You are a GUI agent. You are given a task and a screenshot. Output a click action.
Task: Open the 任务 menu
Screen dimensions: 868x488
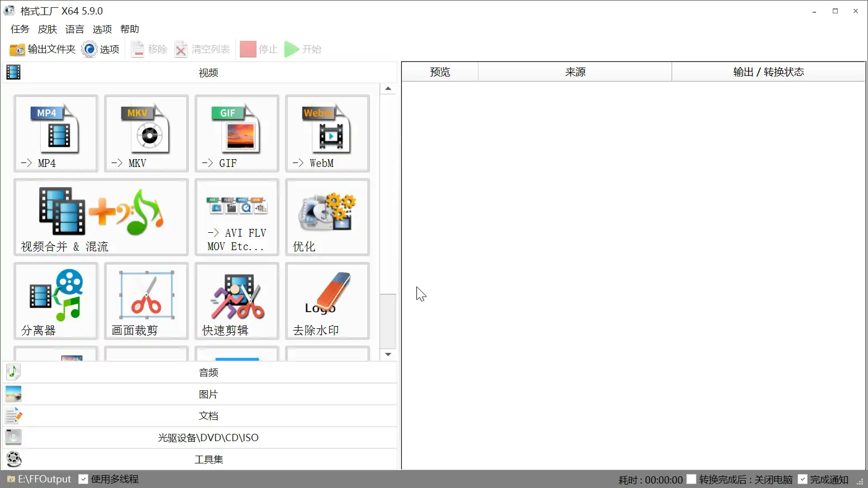tap(20, 29)
